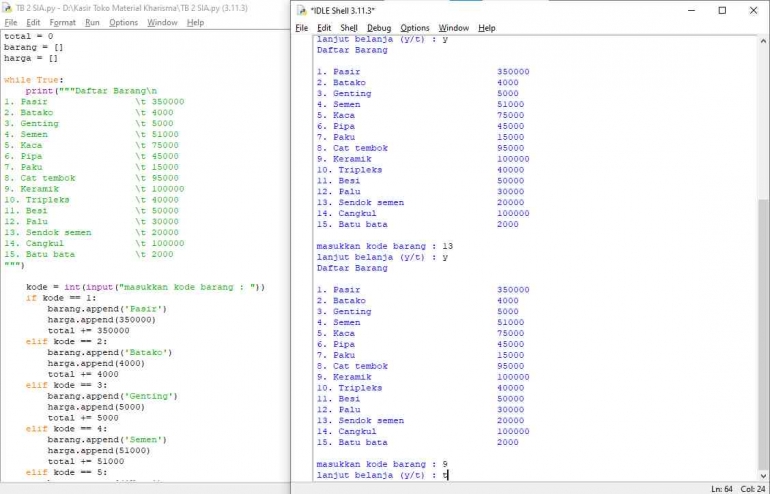Click "barang.append('Batako')" line in editor
Screen dimensions: 770x494
(x=110, y=352)
